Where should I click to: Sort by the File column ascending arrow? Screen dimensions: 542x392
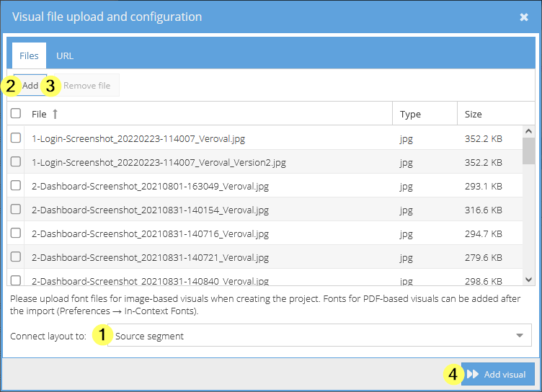click(x=55, y=114)
